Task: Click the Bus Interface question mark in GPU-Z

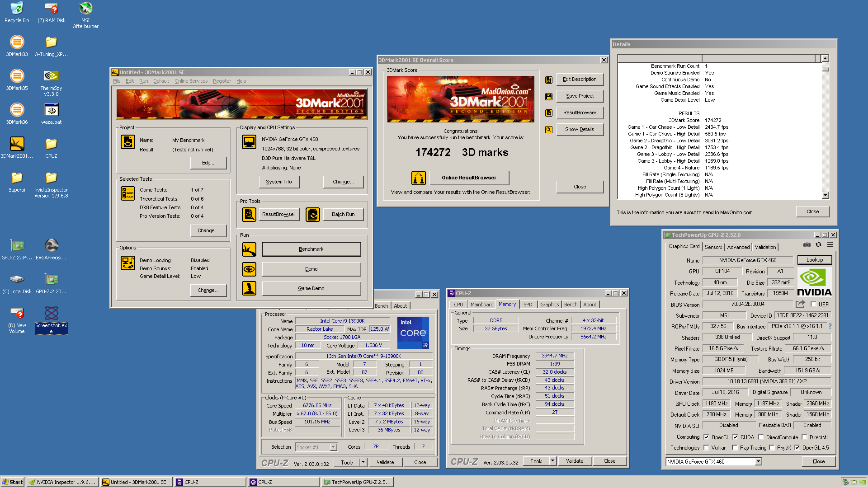Action: coord(830,326)
